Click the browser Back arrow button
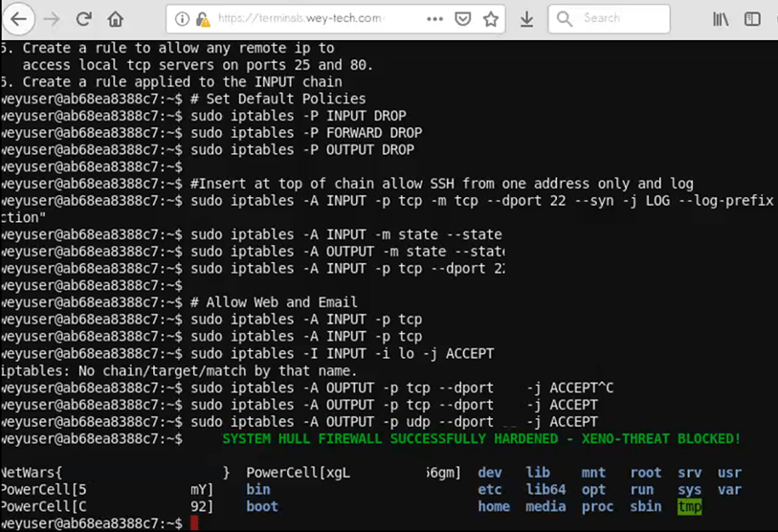Screen dimensions: 778x532 pyautogui.click(x=19, y=19)
